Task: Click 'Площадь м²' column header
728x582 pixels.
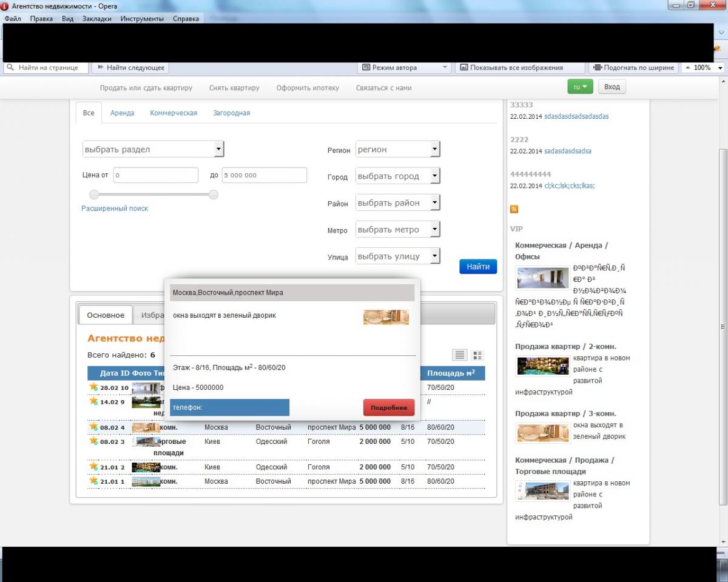Action: pyautogui.click(x=451, y=373)
